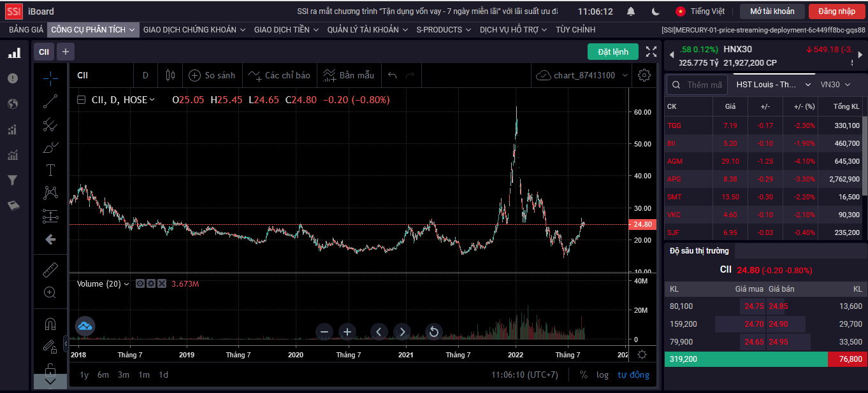Open the CII chart tab
Screen dimensions: 868x393
click(44, 52)
